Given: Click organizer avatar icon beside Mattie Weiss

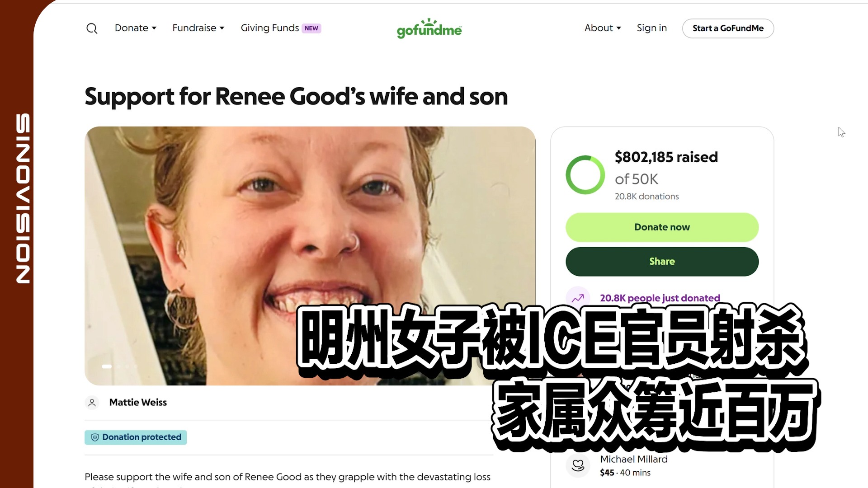Looking at the screenshot, I should coord(92,403).
